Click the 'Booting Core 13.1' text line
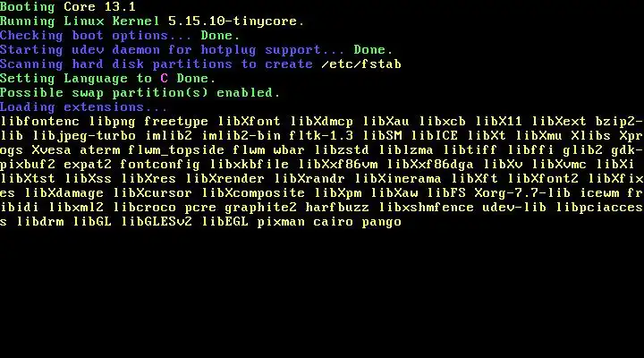The width and height of the screenshot is (644, 358). [x=68, y=7]
